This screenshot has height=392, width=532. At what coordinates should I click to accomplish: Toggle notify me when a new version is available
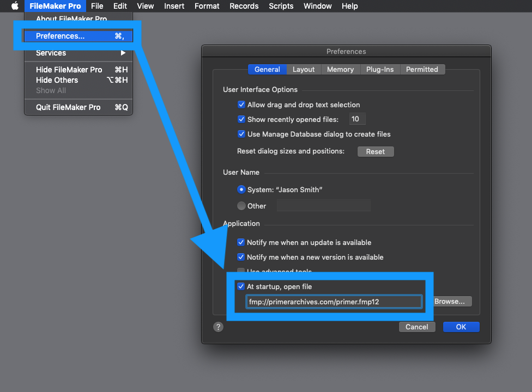(x=241, y=257)
